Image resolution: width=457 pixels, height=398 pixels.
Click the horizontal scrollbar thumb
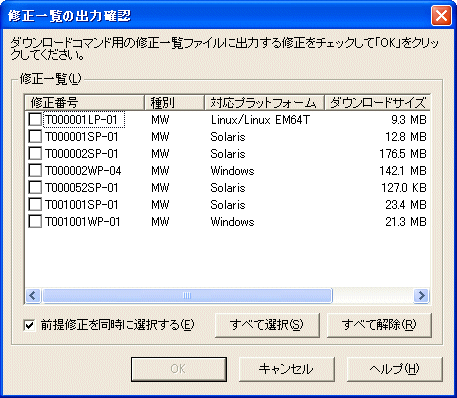coord(187,295)
